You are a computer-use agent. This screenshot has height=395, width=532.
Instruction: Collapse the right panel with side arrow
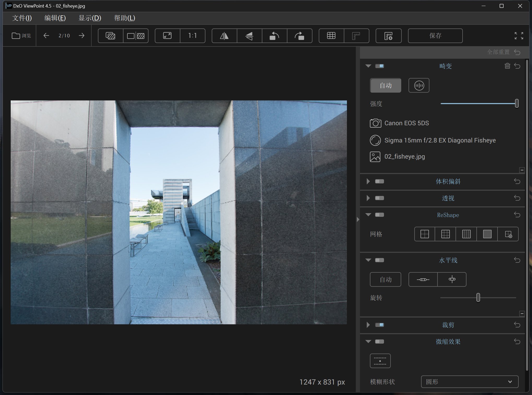pyautogui.click(x=358, y=219)
